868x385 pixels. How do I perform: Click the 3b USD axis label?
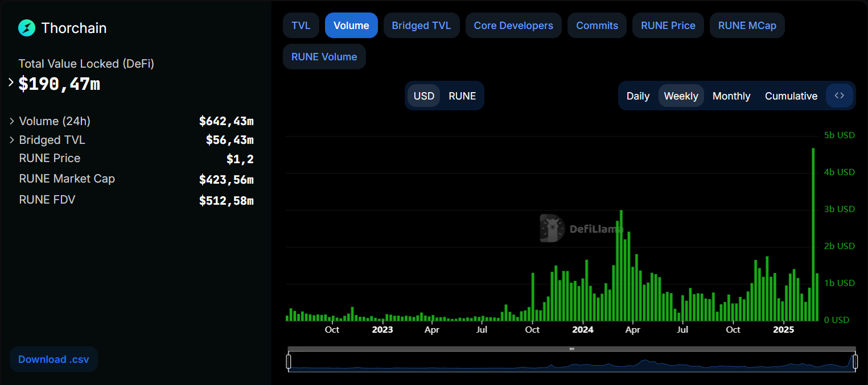click(x=840, y=209)
